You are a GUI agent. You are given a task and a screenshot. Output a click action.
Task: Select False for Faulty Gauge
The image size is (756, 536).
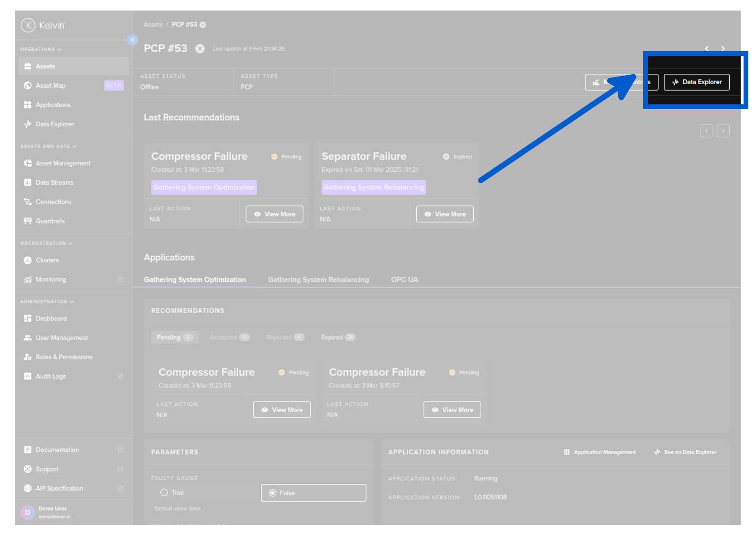[x=273, y=493]
